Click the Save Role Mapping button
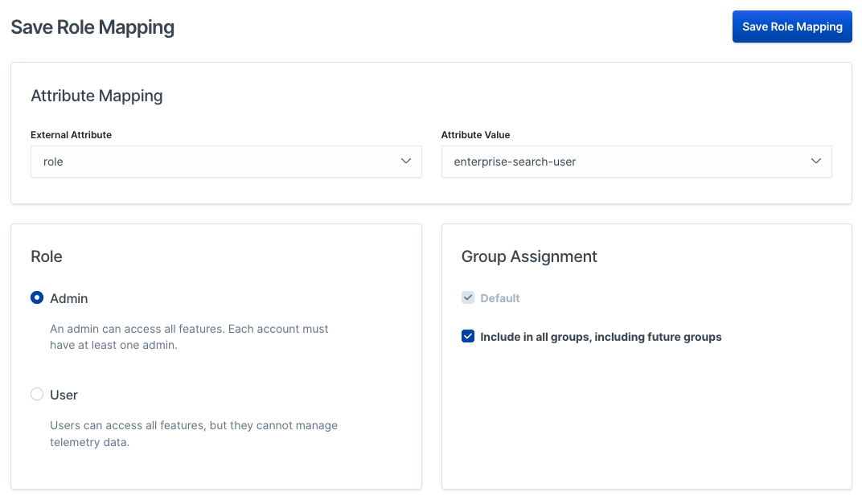 tap(791, 27)
